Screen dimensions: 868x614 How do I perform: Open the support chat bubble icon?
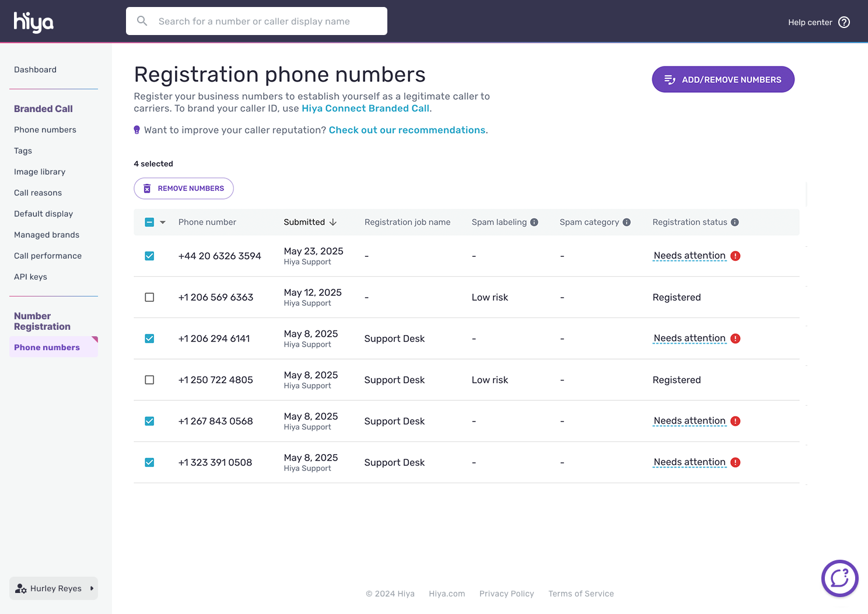click(x=839, y=578)
